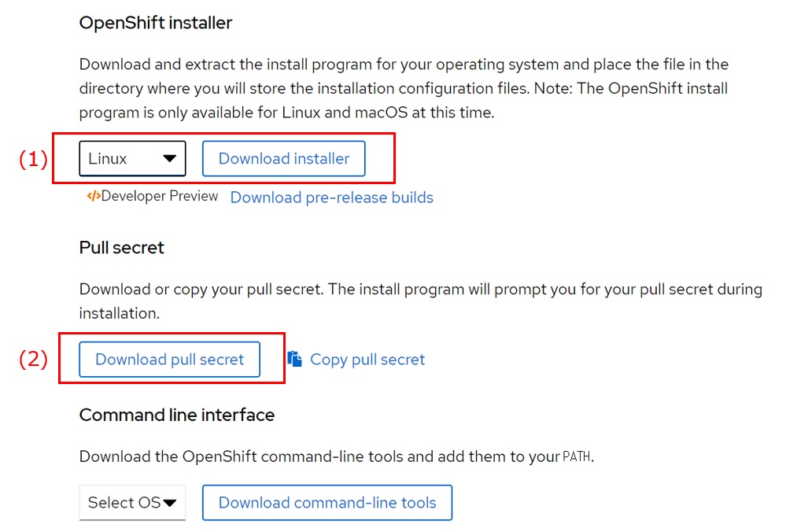Screen dimensions: 786x532
Task: Click the Pull secret section heading
Action: (x=122, y=247)
